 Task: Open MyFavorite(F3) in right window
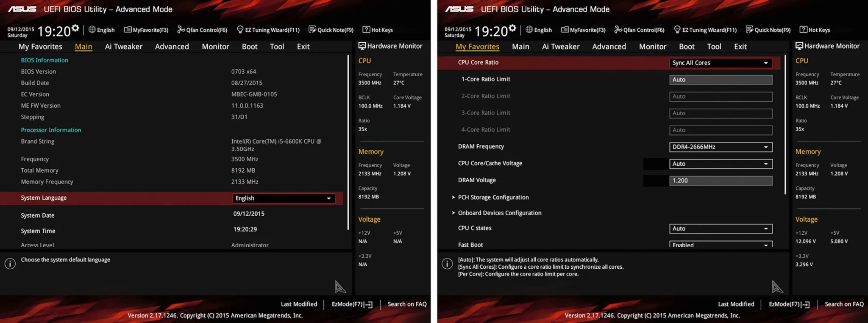point(583,30)
